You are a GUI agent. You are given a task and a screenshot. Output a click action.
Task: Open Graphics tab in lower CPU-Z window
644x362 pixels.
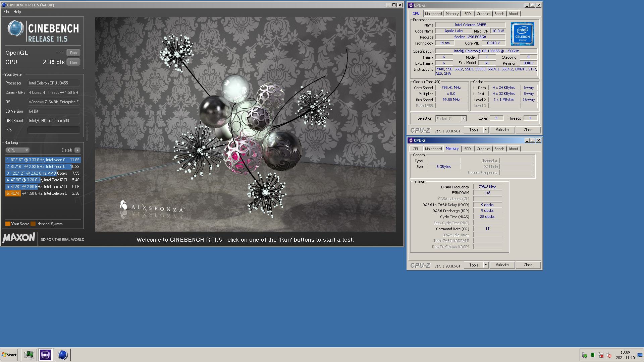tap(483, 149)
